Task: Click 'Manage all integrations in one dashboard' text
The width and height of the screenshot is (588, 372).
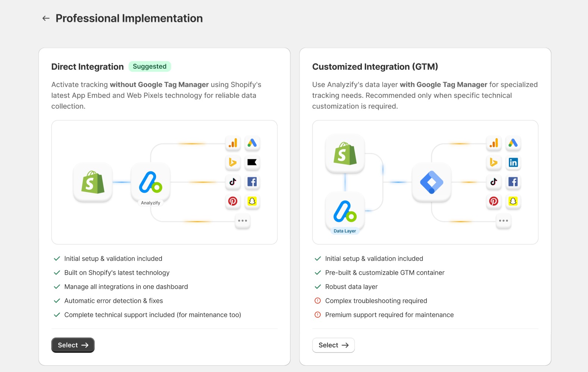Action: pyautogui.click(x=126, y=287)
